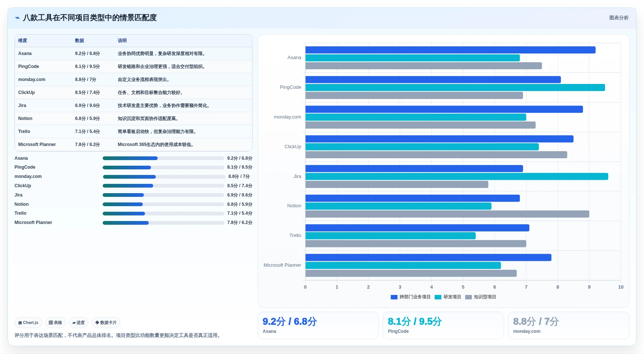Click the table description 知识沉淀和页面协作适配度高。
Viewport: 644px width, 354px height.
(x=149, y=118)
